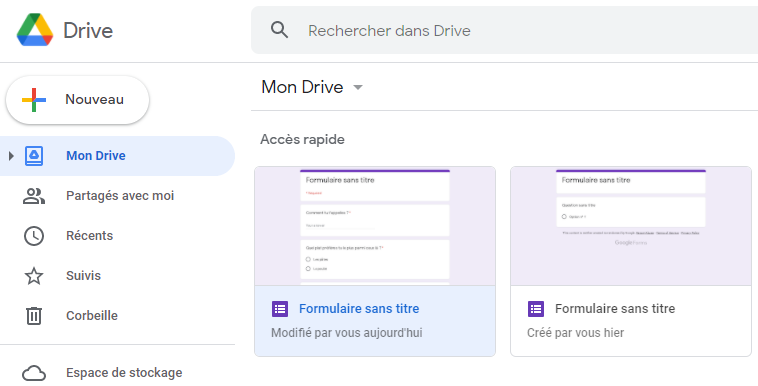Screen dimensions: 758x386
Task: Click the trash can icon for Corbeille
Action: point(34,316)
